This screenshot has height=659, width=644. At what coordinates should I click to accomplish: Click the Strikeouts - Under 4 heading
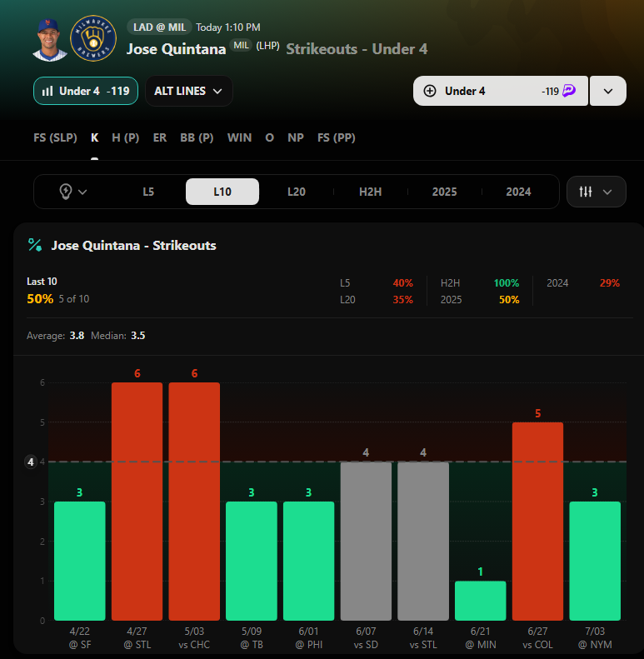click(x=357, y=49)
